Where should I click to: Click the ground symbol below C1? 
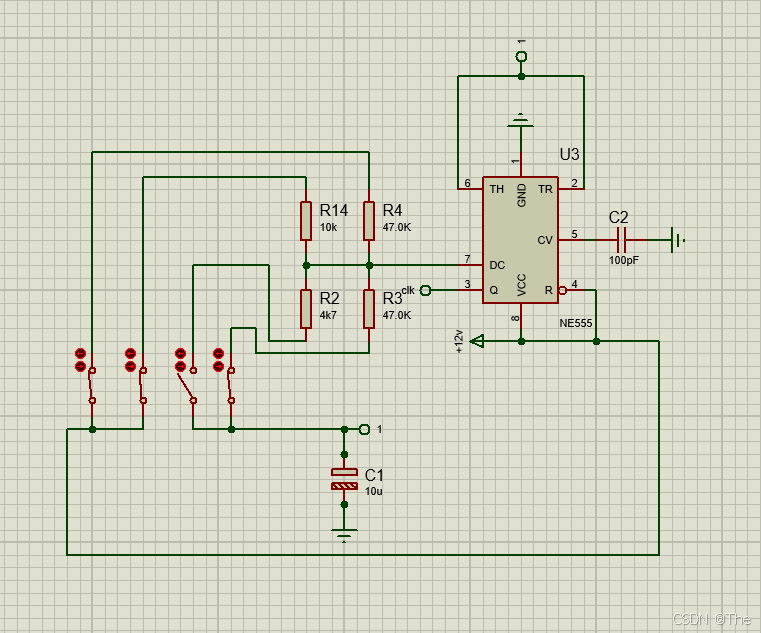click(344, 535)
